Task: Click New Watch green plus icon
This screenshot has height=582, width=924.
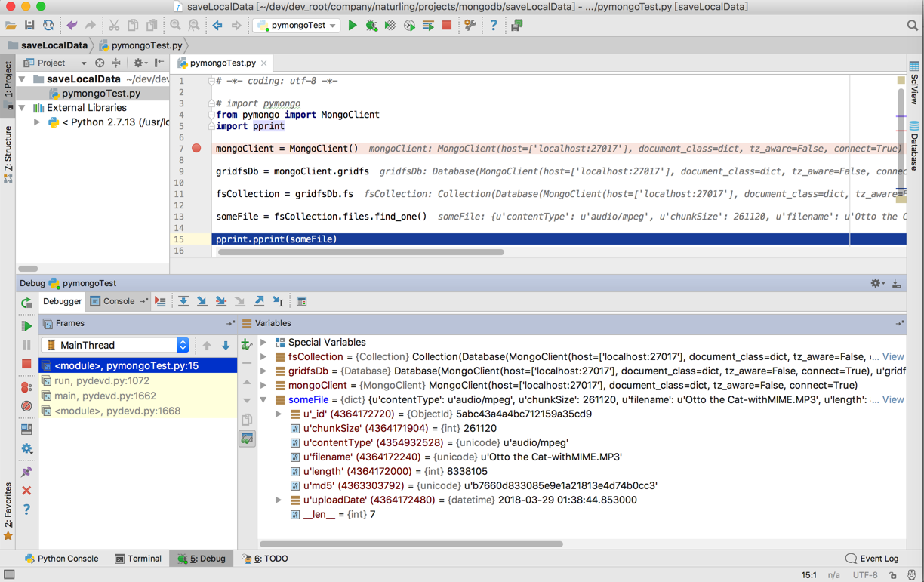Action: pyautogui.click(x=247, y=345)
